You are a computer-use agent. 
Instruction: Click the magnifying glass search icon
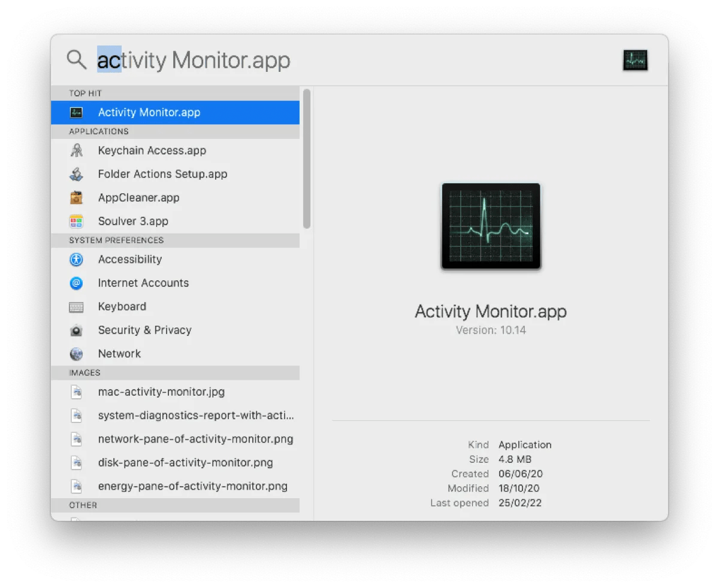[x=75, y=60]
